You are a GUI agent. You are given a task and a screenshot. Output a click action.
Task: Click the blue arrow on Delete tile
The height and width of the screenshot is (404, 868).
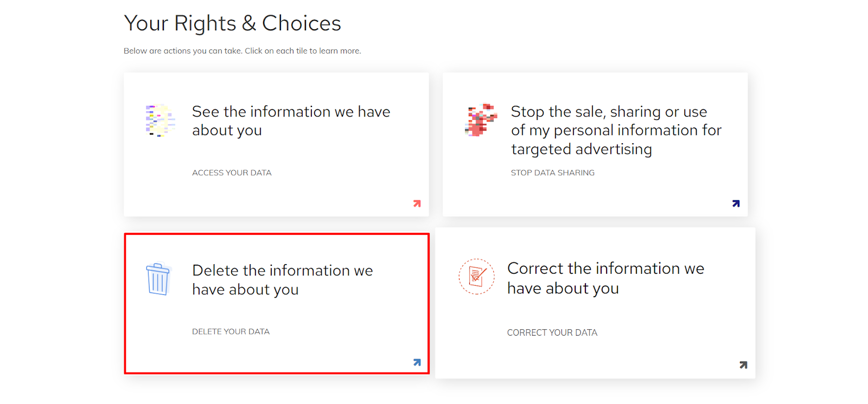tap(417, 362)
